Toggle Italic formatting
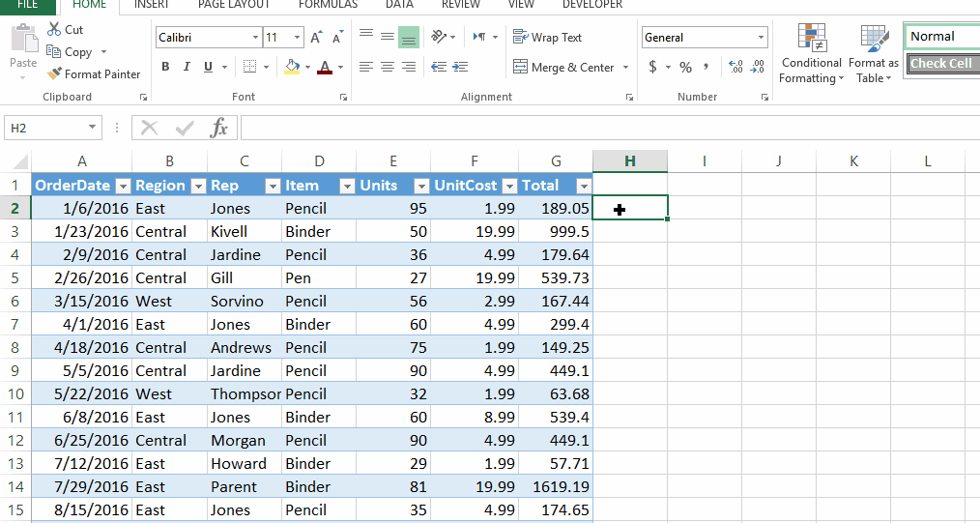 click(x=187, y=67)
